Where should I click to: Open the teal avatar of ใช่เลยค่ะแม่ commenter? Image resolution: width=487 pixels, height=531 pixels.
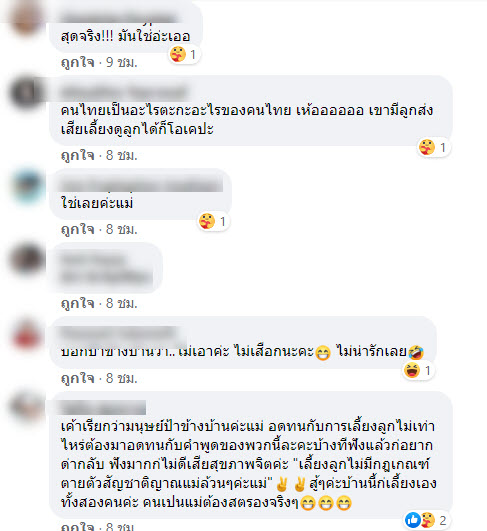pyautogui.click(x=27, y=187)
